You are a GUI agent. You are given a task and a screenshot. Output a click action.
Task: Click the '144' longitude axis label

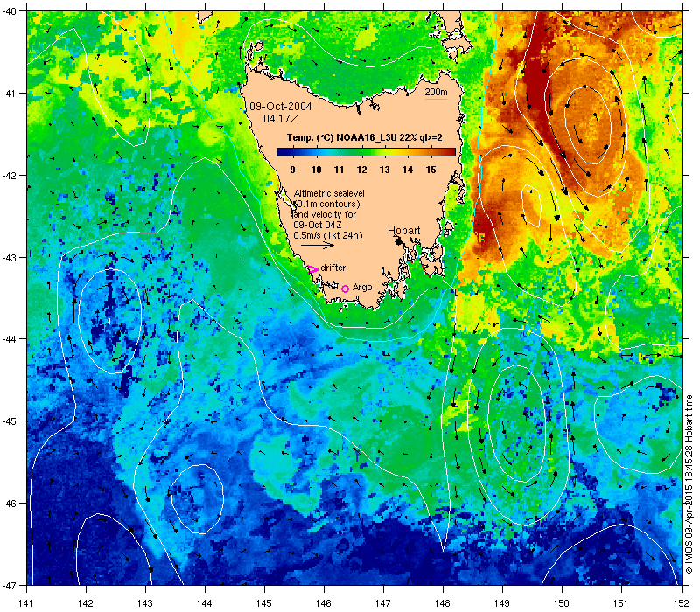[x=205, y=603]
